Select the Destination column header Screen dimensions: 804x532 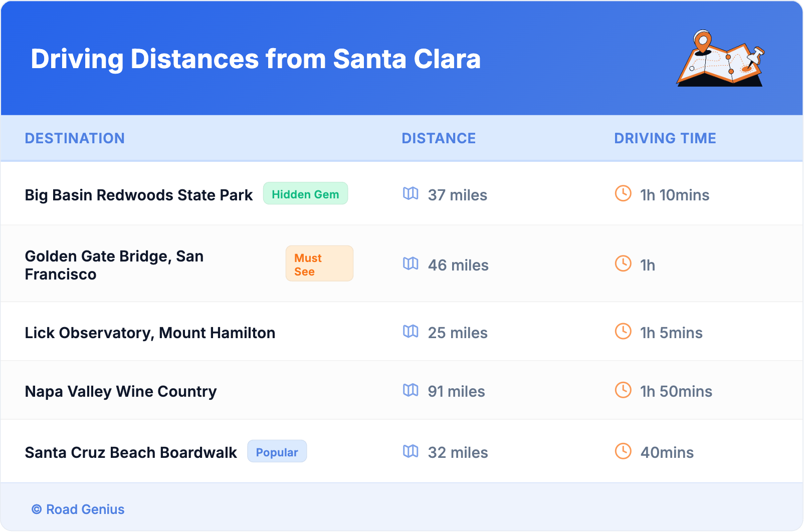pos(75,138)
